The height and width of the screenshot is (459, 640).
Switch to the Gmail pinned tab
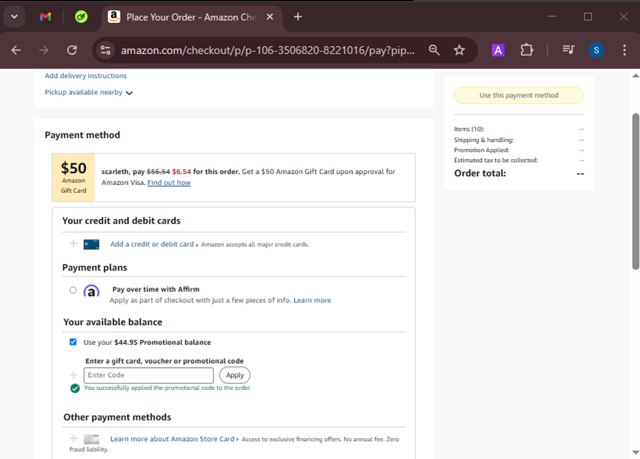point(45,17)
